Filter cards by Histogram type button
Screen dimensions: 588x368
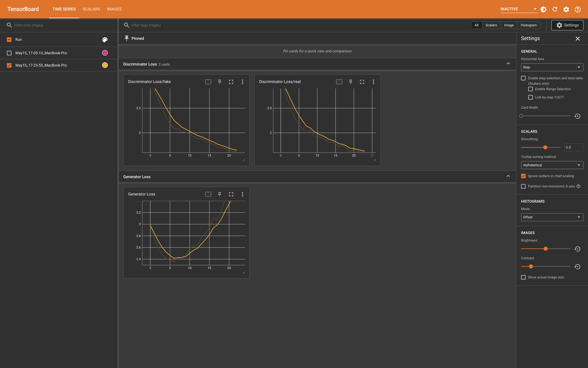point(529,25)
